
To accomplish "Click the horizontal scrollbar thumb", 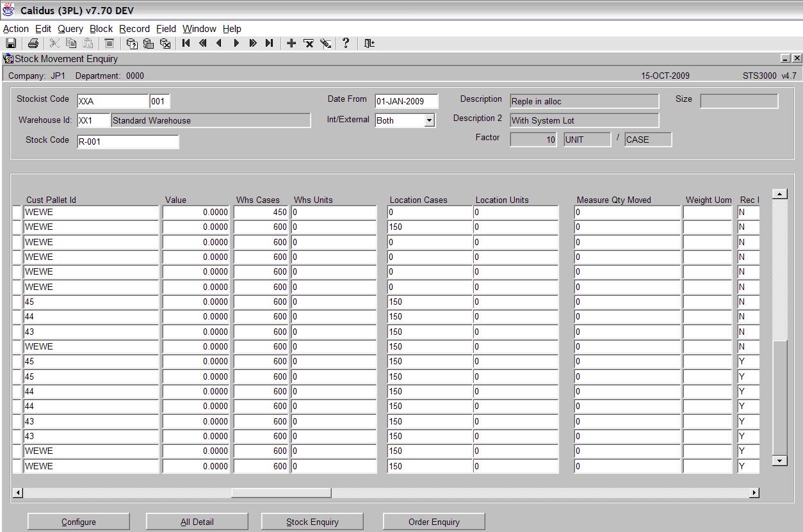I will pyautogui.click(x=281, y=492).
